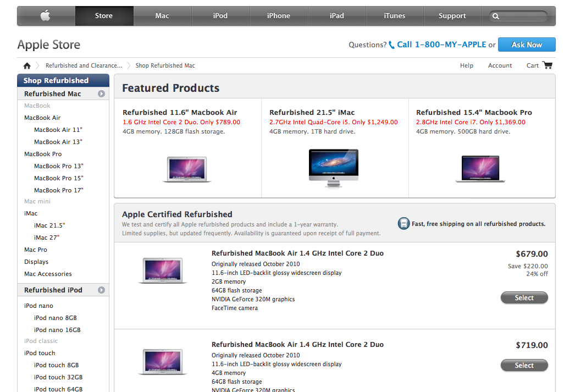Select MacBook Pro 17" in sidebar

tap(59, 190)
